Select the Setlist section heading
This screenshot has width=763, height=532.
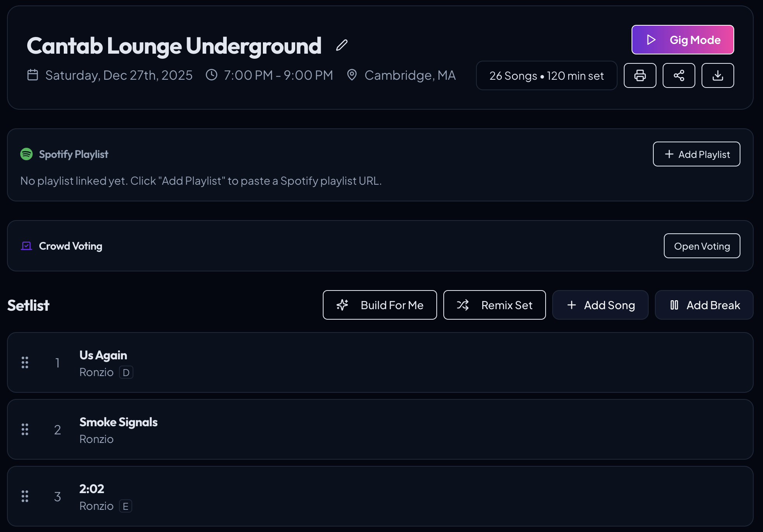pos(28,305)
